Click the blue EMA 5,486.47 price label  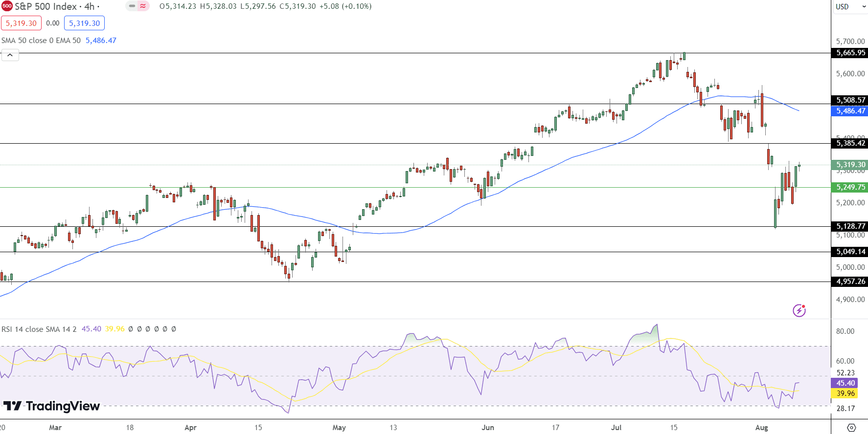point(850,111)
